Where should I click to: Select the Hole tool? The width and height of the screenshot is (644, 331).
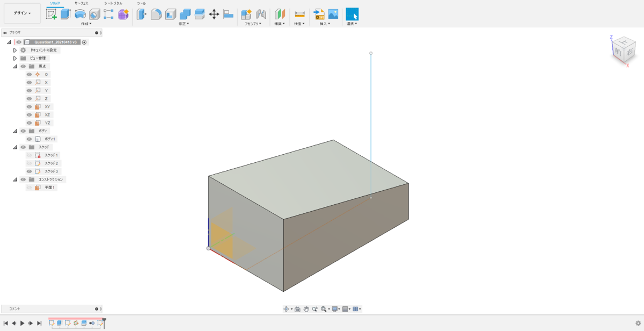coord(94,15)
